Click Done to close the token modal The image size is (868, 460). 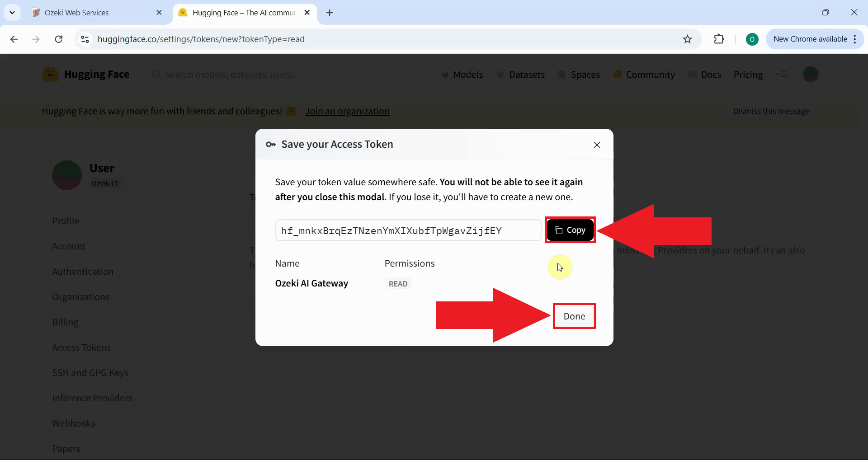point(574,316)
